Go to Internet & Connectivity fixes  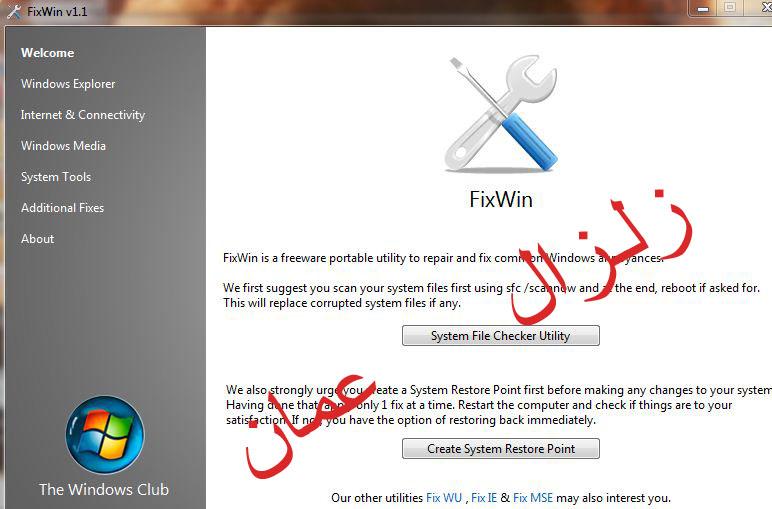[83, 115]
